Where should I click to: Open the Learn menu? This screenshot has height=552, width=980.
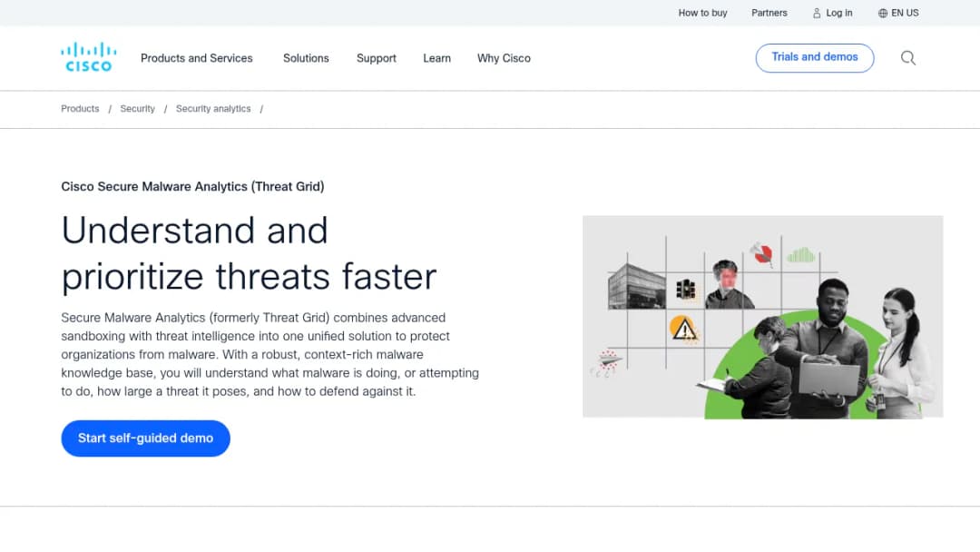tap(436, 58)
